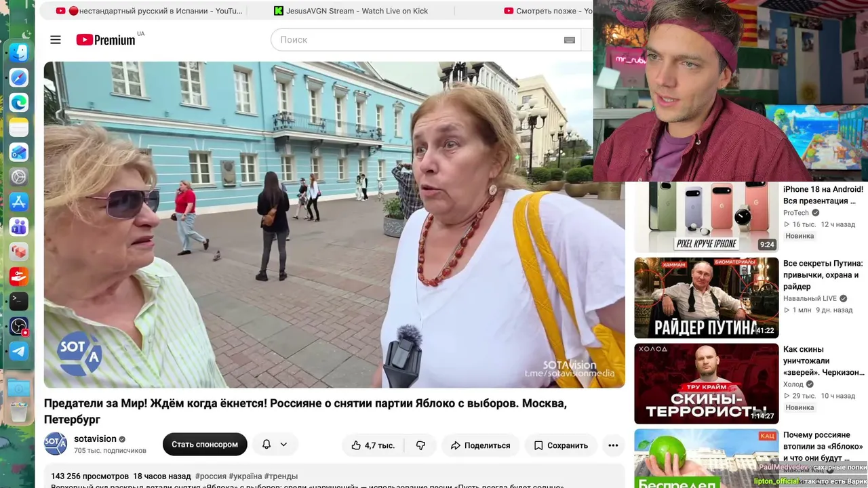
Task: Open OBS Studio in the Dock
Action: [19, 326]
